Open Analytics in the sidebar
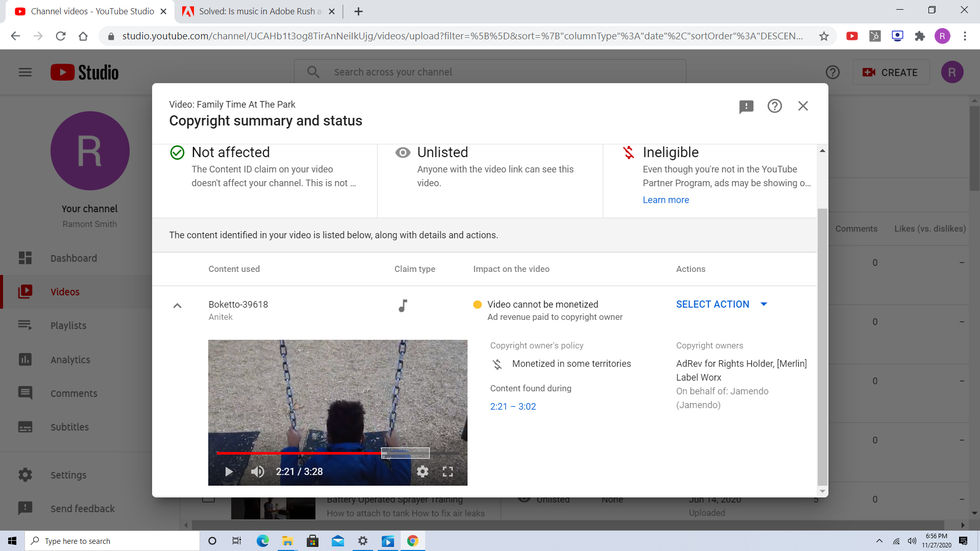Screen dimensions: 980x551 tap(70, 360)
